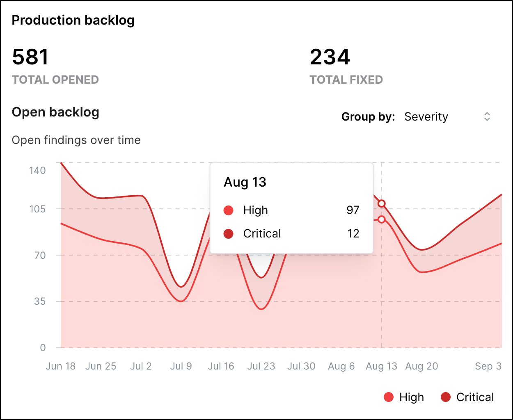Select the Production backlog title
This screenshot has width=513, height=420.
click(x=73, y=20)
